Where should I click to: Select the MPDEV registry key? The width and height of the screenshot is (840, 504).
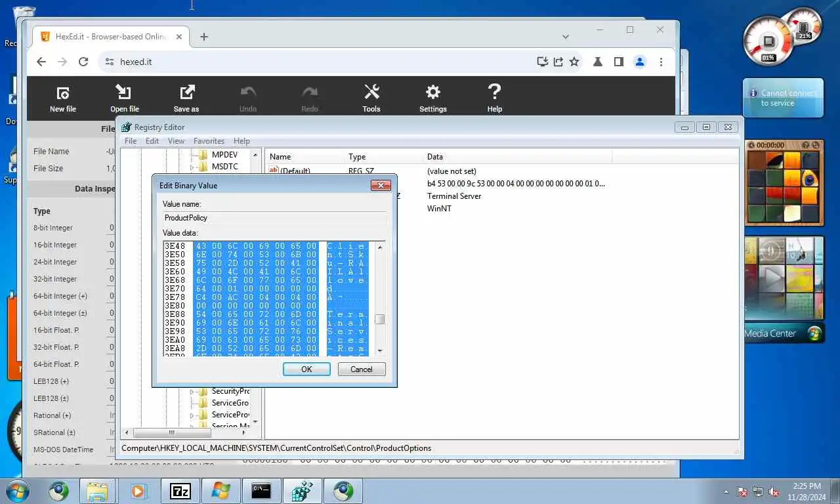[224, 155]
